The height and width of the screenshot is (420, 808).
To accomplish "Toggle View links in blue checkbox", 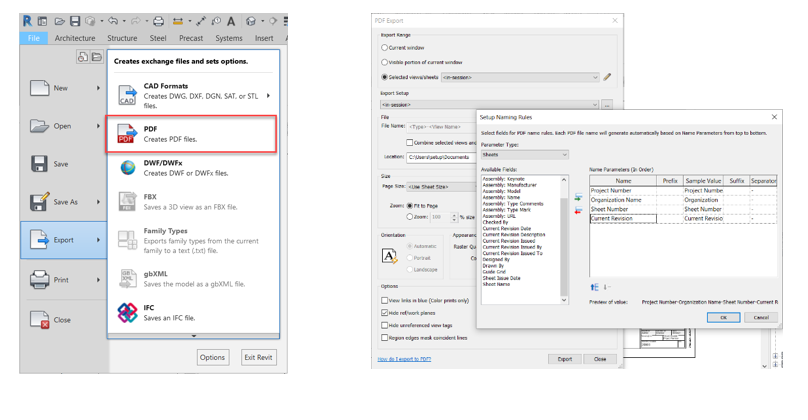I will point(384,300).
